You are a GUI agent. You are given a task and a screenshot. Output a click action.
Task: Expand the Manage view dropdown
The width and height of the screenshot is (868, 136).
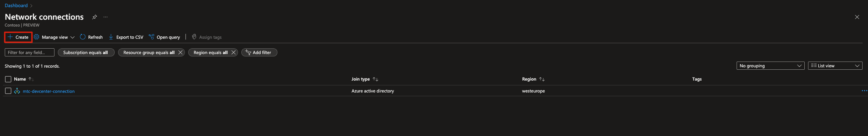coord(54,37)
